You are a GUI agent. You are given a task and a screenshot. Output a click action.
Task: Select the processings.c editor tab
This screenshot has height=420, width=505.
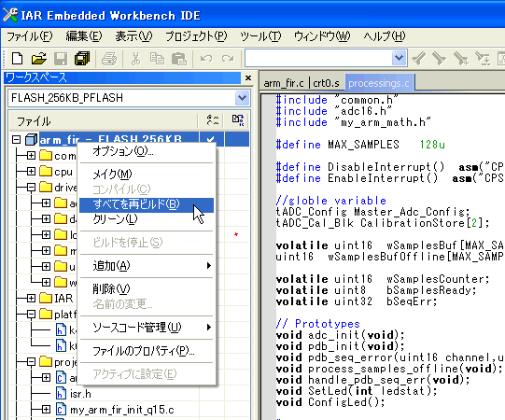tap(379, 83)
